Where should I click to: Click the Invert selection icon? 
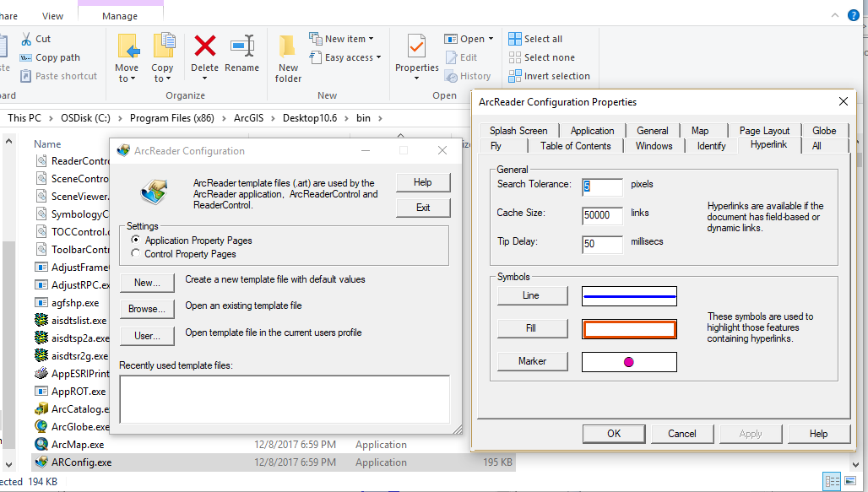515,76
